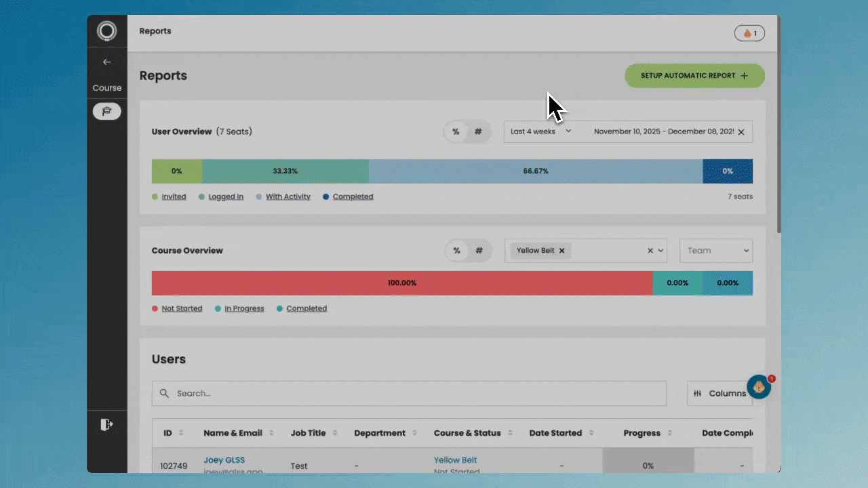The width and height of the screenshot is (868, 488).
Task: Click the 33.33% Logged In bar segment
Action: tap(285, 171)
